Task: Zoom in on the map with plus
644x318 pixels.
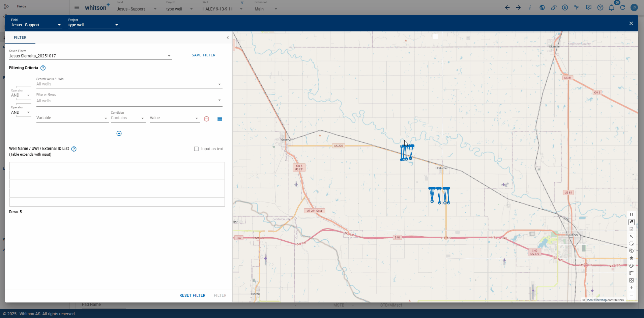Action: tap(631, 288)
